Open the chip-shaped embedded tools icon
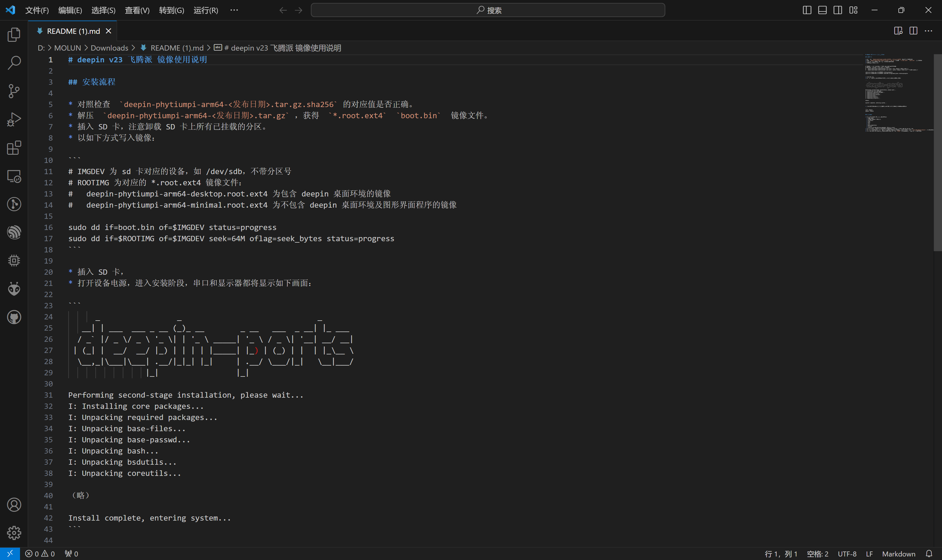Viewport: 942px width, 560px height. coord(14,261)
